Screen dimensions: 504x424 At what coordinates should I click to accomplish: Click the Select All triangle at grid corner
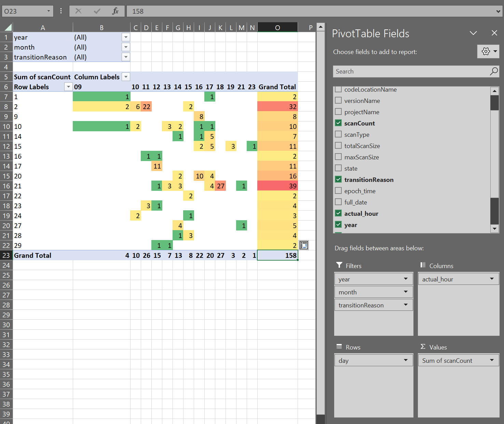coord(7,27)
